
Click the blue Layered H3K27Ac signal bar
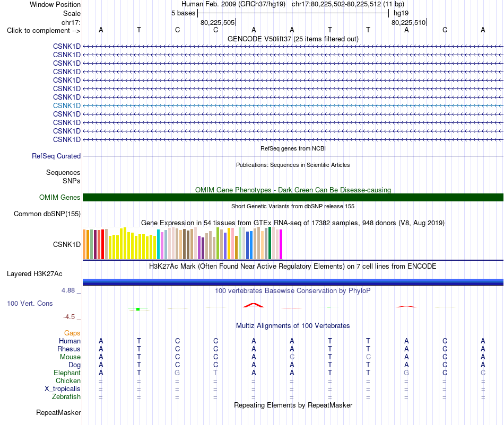pyautogui.click(x=293, y=282)
